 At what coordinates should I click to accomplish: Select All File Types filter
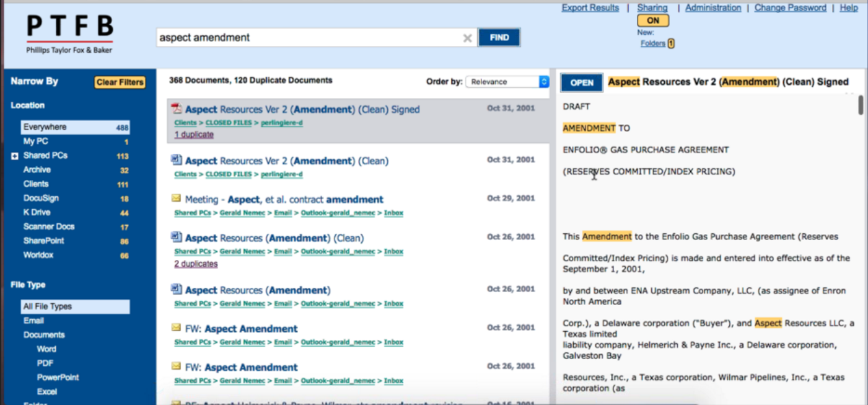click(75, 306)
